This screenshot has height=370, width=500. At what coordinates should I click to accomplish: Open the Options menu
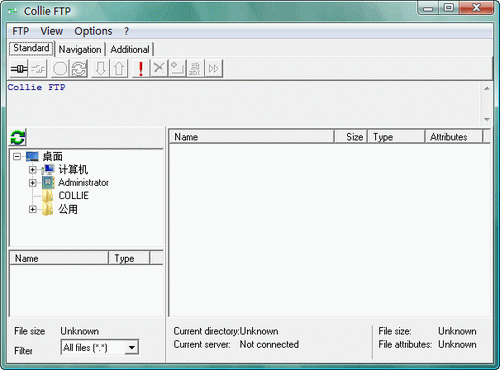click(93, 31)
